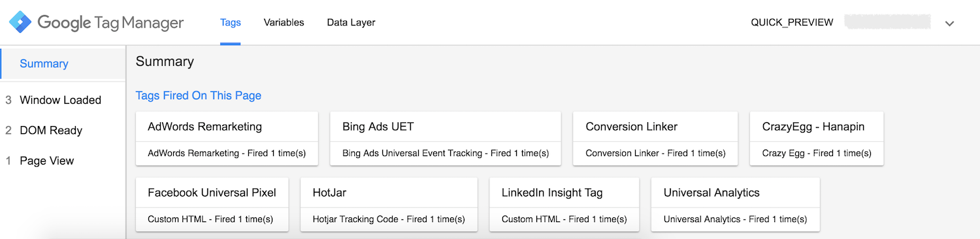Expand the container dropdown arrow at top right
Screen dimensions: 980x239
(x=949, y=24)
